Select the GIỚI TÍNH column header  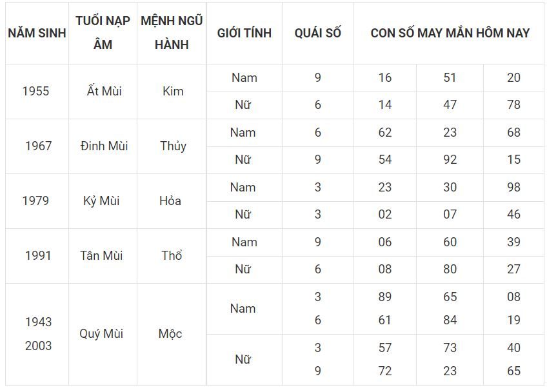click(x=244, y=33)
